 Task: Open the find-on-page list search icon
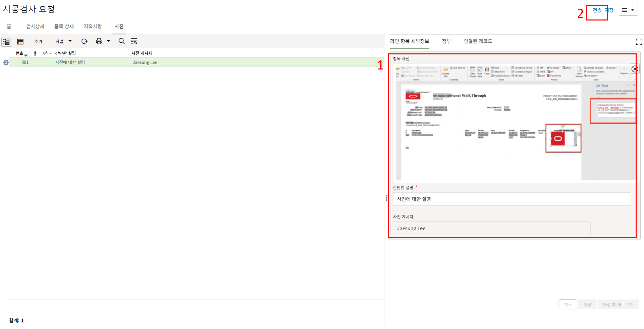click(x=134, y=41)
